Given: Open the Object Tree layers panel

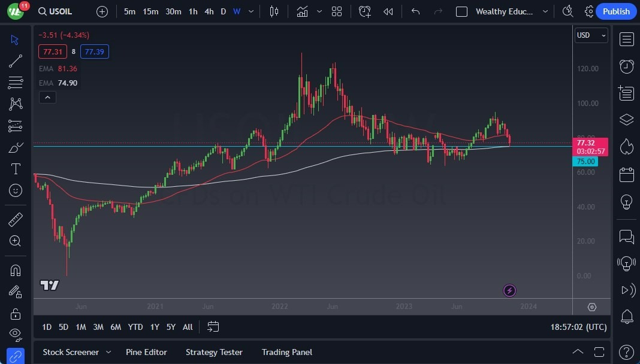Looking at the screenshot, I should click(626, 119).
